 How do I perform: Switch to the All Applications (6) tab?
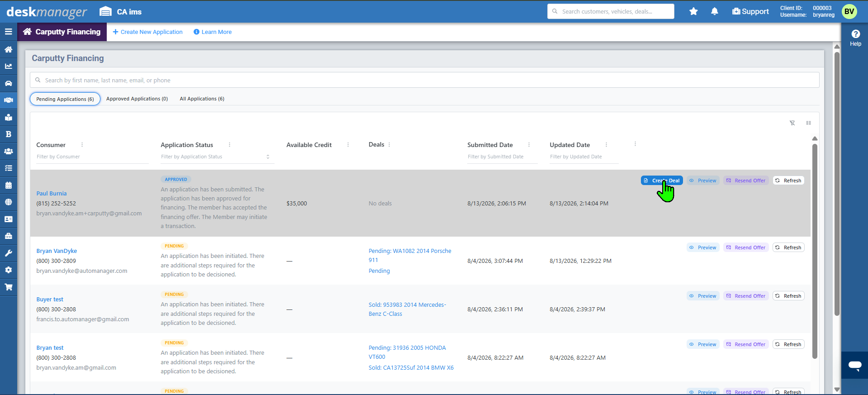point(202,99)
